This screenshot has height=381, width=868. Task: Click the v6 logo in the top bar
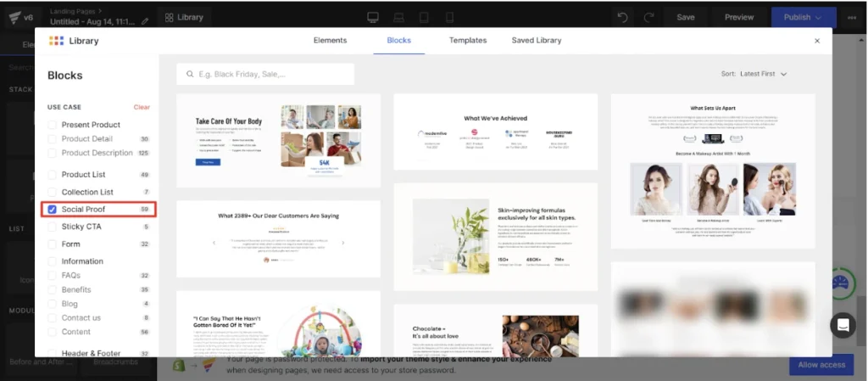pyautogui.click(x=20, y=18)
